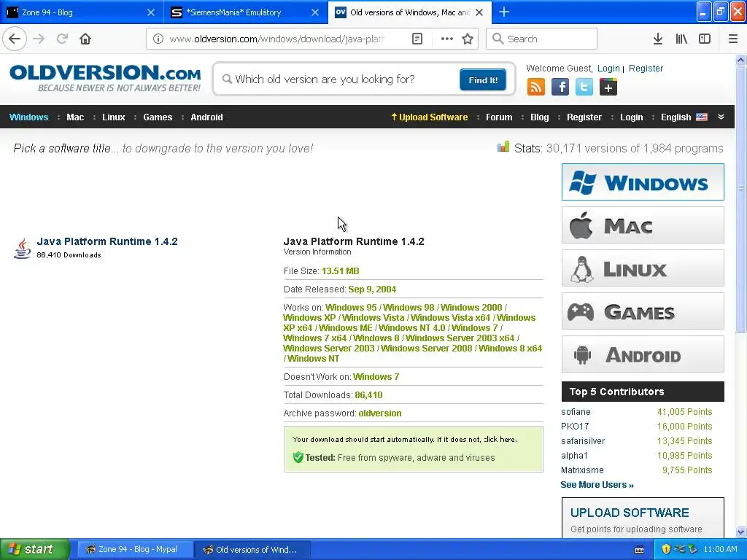
Task: Click the orange RSS feed icon
Action: click(536, 87)
